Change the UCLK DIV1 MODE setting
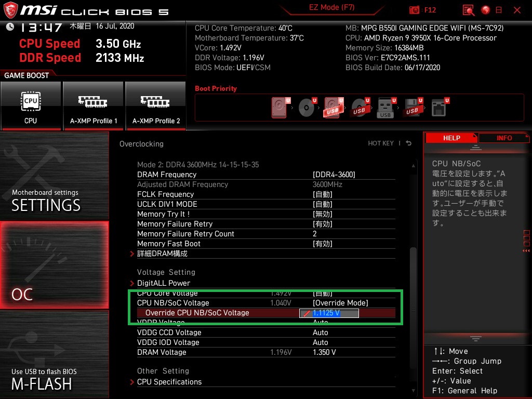532x399 pixels. tap(322, 204)
